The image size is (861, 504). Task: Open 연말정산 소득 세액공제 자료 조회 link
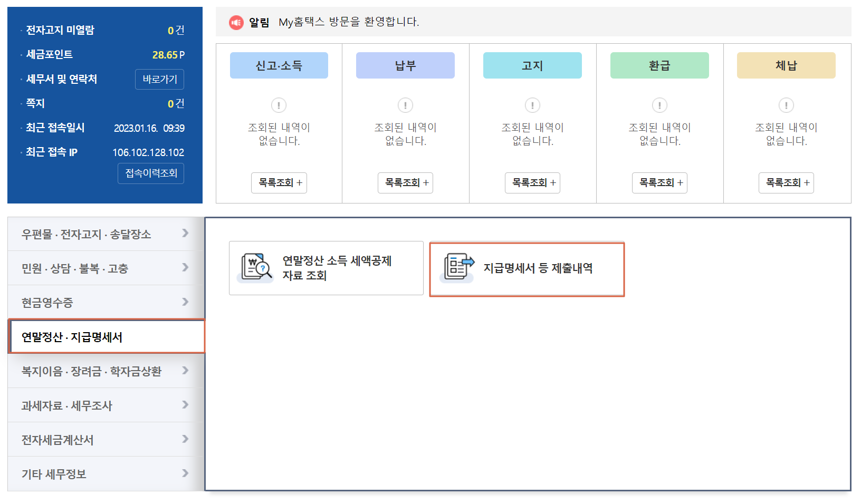pos(326,268)
